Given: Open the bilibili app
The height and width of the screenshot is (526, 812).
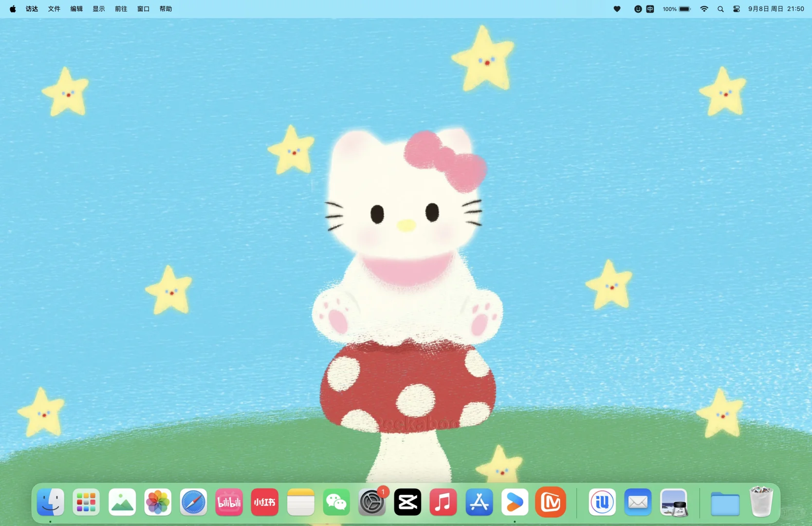Looking at the screenshot, I should pos(229,502).
